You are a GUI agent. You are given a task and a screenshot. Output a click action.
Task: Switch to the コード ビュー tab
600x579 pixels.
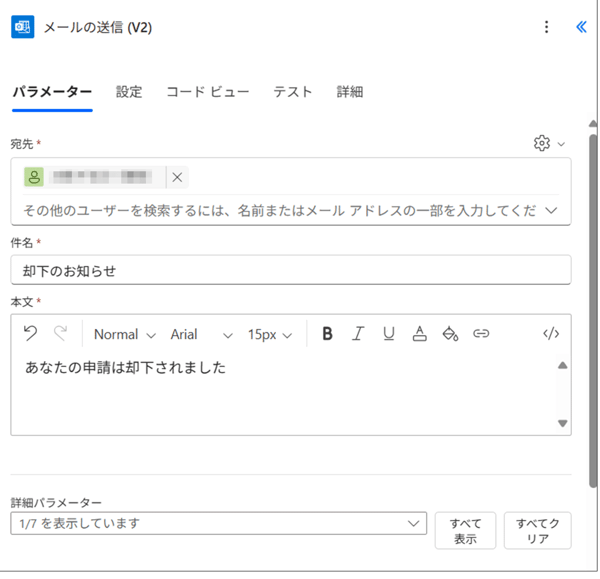(207, 92)
